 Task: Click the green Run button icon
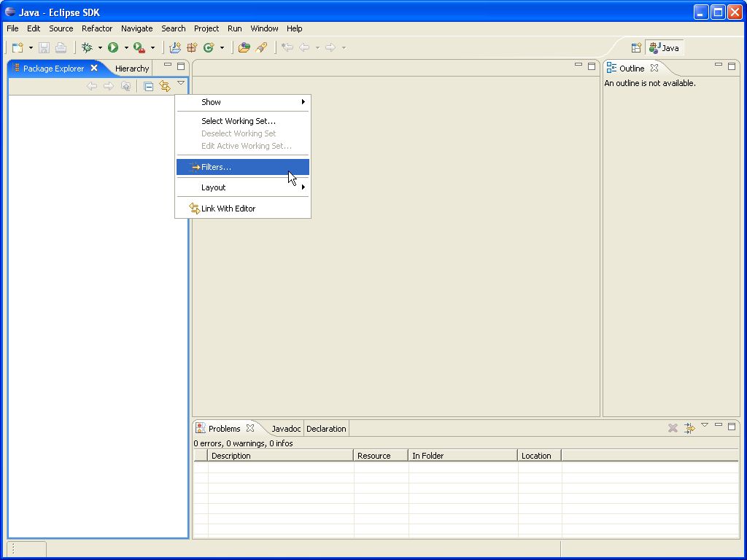[x=113, y=48]
